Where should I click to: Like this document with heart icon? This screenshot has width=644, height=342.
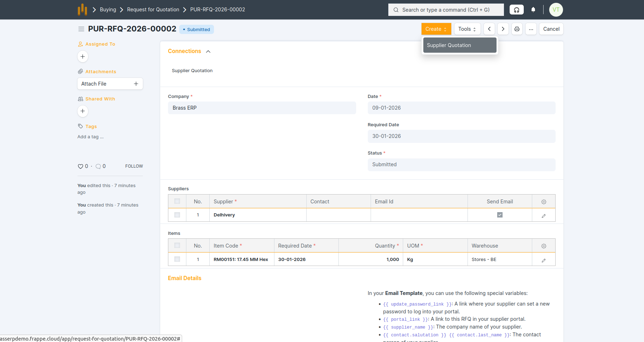pyautogui.click(x=80, y=166)
